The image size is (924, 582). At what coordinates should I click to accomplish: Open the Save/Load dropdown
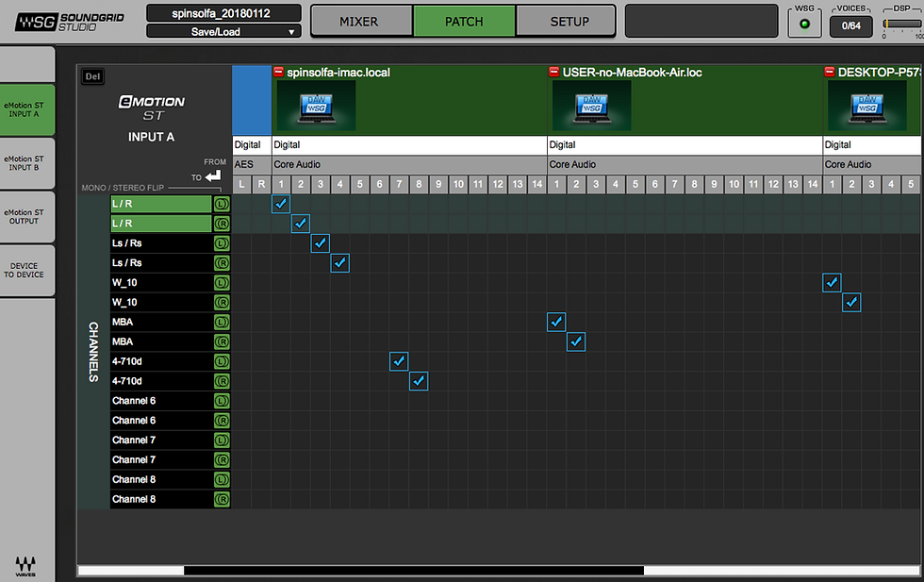(x=223, y=31)
